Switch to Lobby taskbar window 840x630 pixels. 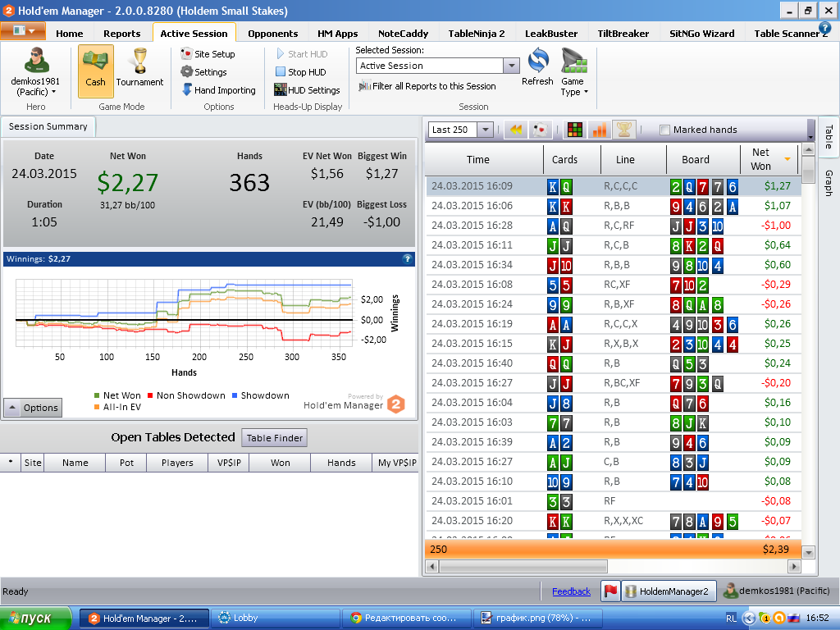(x=276, y=619)
